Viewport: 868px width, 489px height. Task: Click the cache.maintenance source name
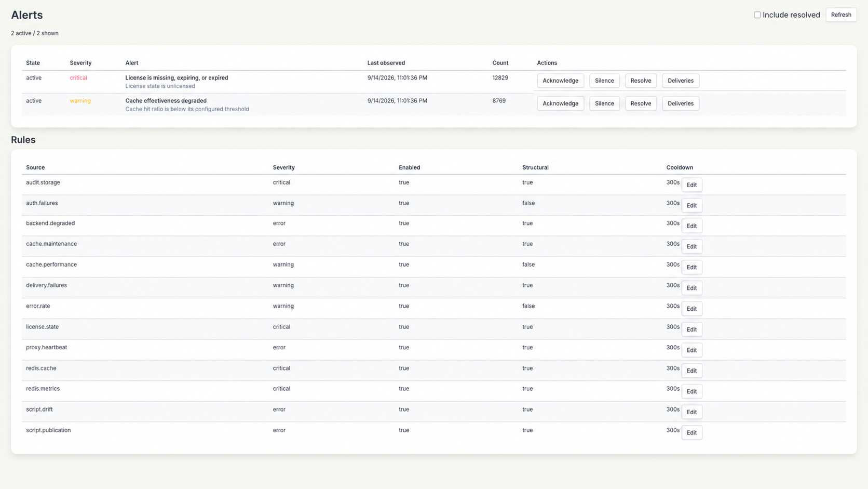[x=51, y=244]
